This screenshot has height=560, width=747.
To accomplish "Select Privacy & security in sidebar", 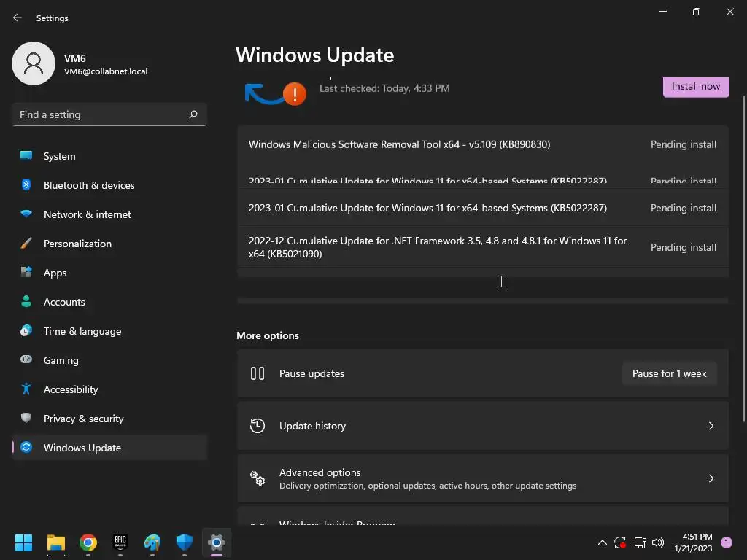I will point(109,419).
